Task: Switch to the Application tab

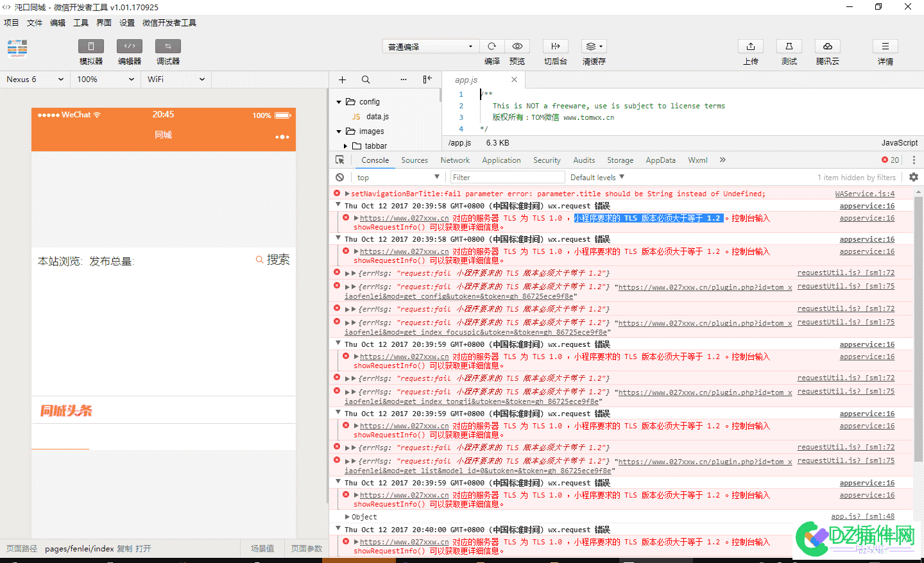Action: [501, 160]
